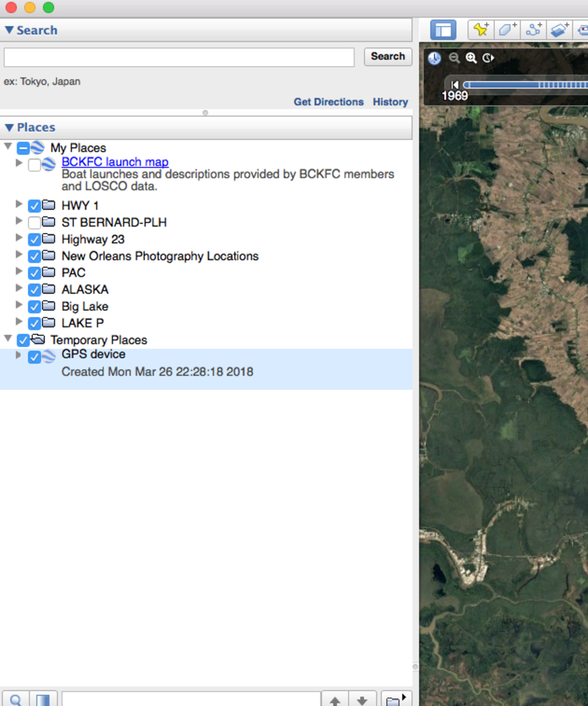The image size is (588, 706).
Task: Uncheck the Highway 23 folder
Action: click(x=34, y=239)
